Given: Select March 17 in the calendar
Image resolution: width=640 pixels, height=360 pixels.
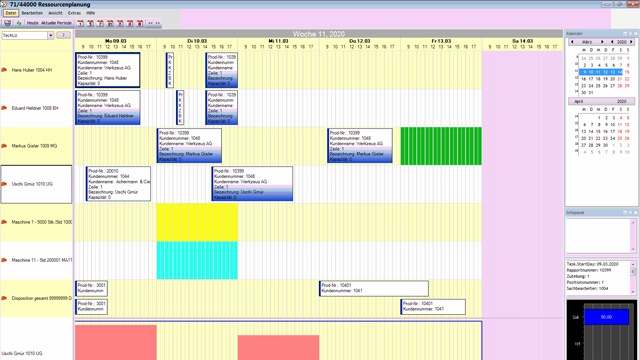Looking at the screenshot, I should click(591, 79).
